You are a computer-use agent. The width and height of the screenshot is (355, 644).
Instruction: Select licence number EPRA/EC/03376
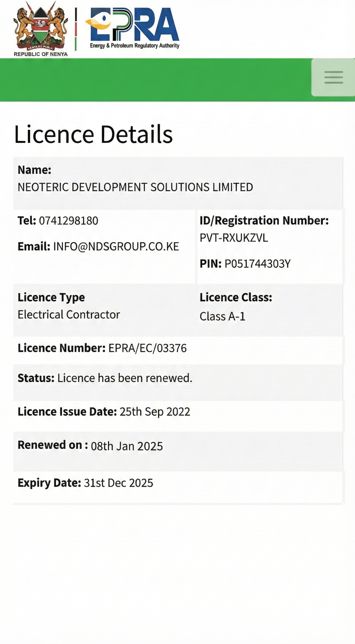click(x=147, y=348)
